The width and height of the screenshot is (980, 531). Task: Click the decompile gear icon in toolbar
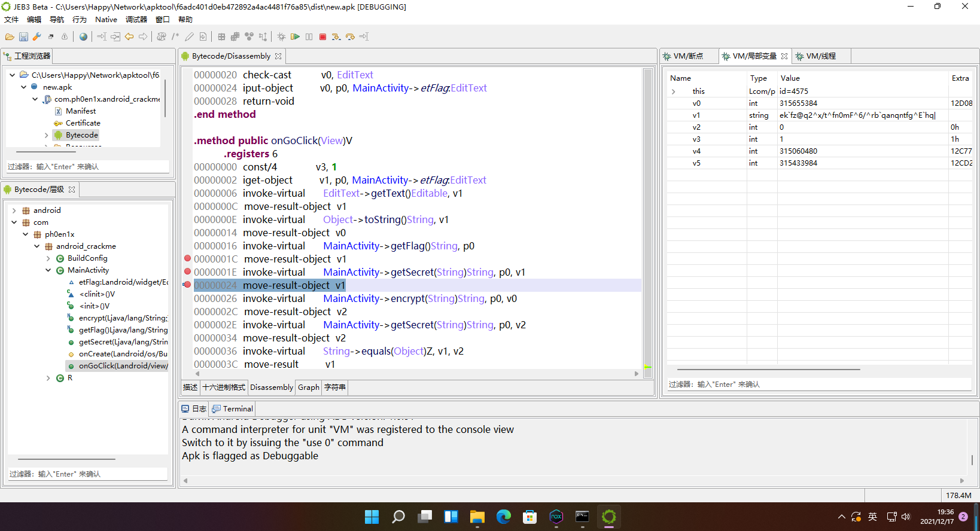pos(161,36)
